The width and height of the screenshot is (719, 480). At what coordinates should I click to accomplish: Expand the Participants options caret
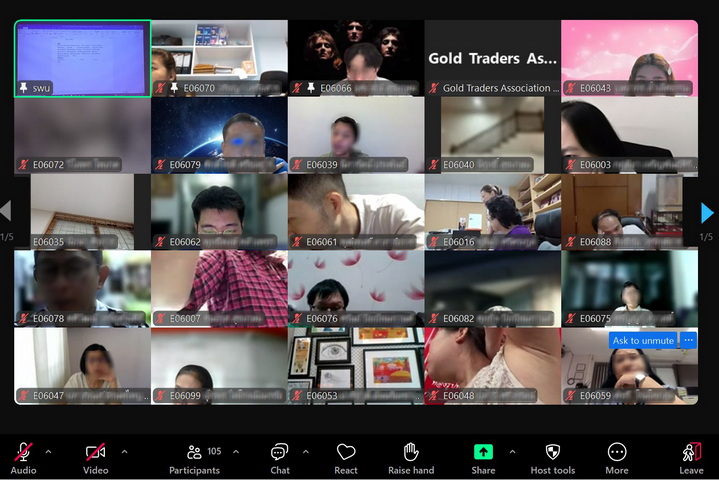click(236, 451)
